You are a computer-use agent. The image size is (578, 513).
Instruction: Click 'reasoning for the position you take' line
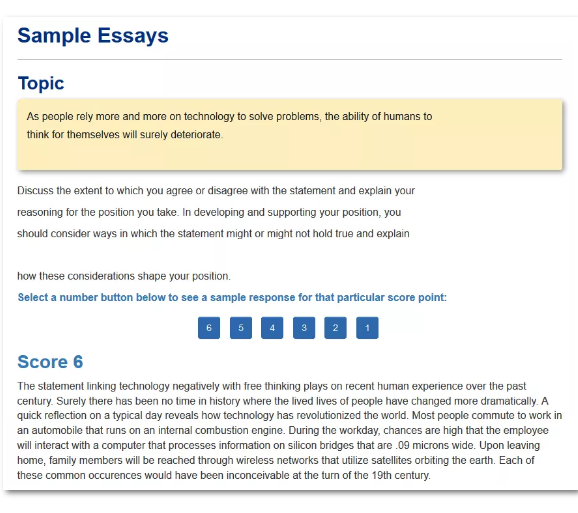(209, 213)
